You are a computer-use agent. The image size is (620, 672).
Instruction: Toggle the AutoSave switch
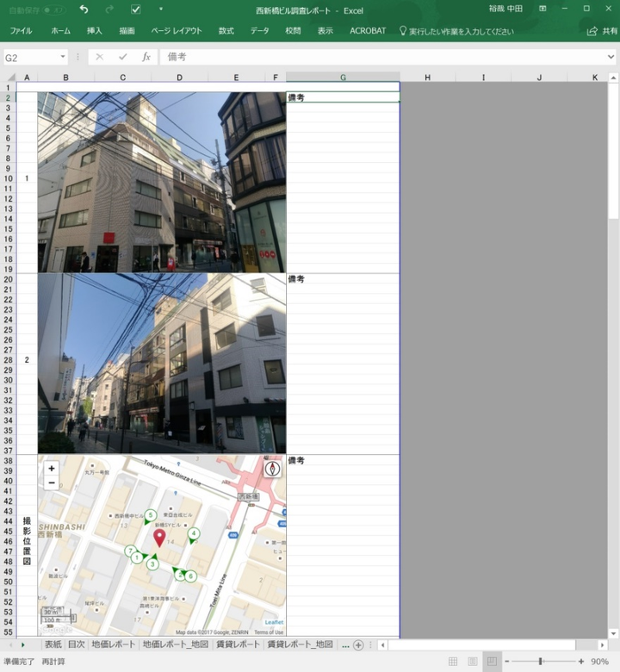[x=53, y=9]
